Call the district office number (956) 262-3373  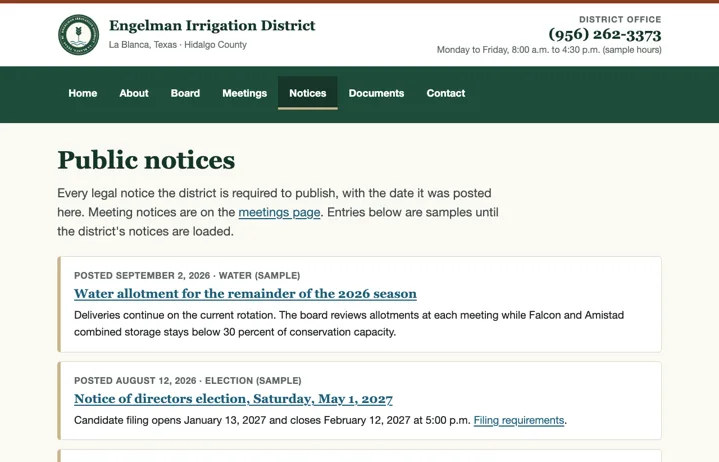point(605,34)
